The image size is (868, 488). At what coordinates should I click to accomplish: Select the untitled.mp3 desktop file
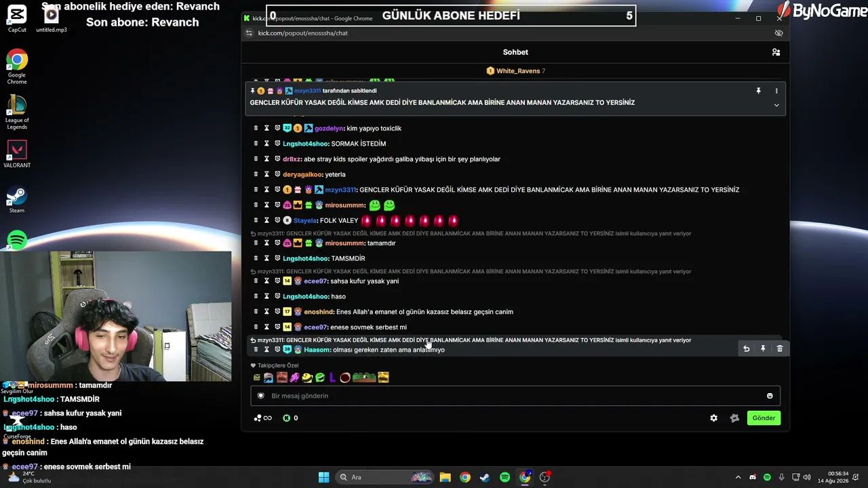pos(52,19)
